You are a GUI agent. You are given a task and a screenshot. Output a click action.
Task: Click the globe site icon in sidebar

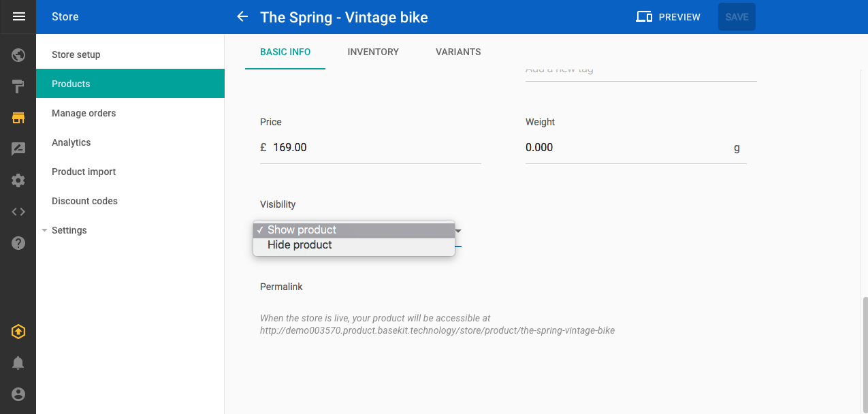tap(18, 55)
